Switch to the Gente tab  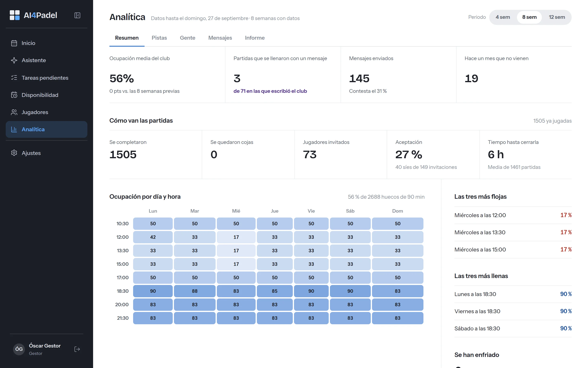[x=188, y=38]
